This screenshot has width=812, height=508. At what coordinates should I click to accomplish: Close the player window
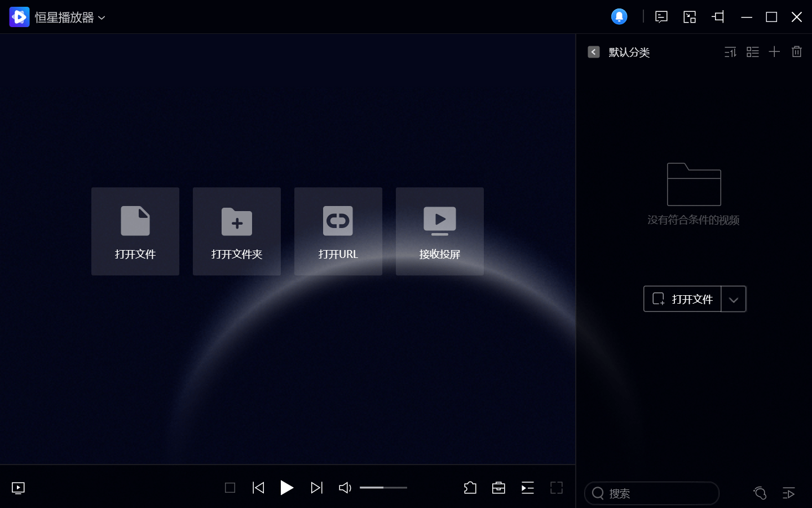click(797, 17)
